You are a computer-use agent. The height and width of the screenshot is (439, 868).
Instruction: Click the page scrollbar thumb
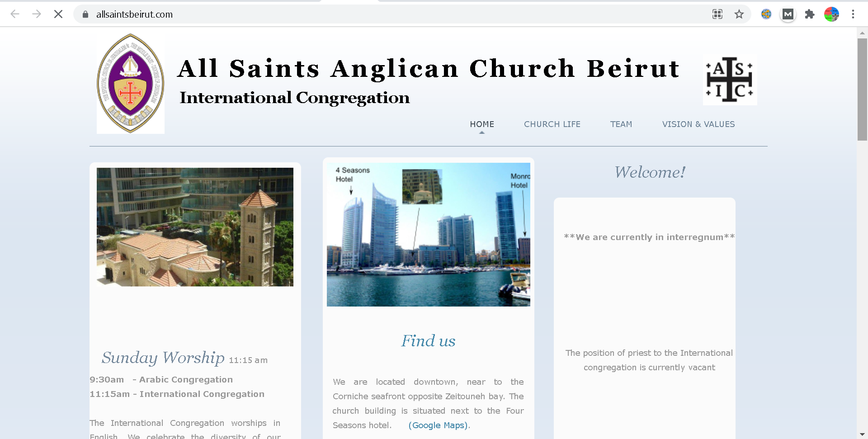pyautogui.click(x=862, y=90)
